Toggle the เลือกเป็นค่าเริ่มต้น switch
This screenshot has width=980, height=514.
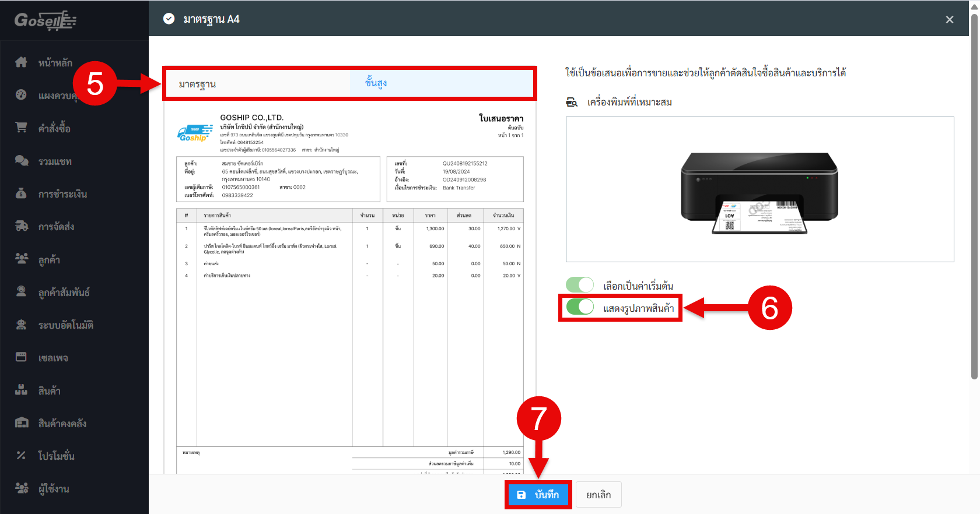pos(580,285)
